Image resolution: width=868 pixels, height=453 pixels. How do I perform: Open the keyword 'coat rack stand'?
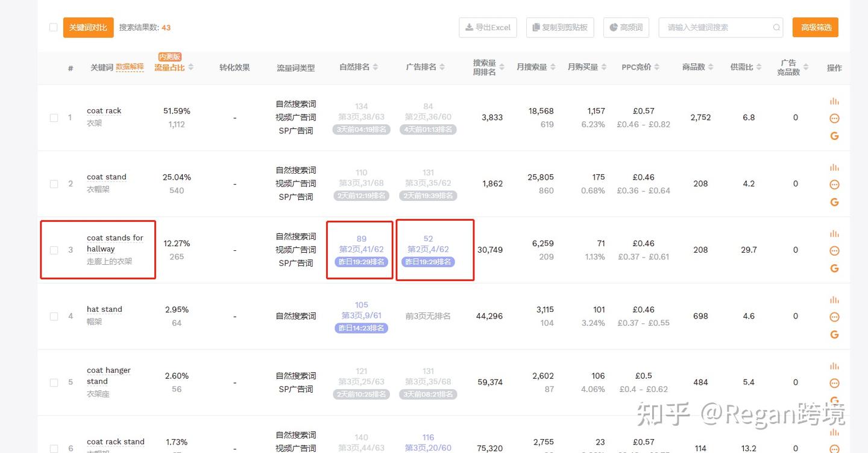coord(116,442)
